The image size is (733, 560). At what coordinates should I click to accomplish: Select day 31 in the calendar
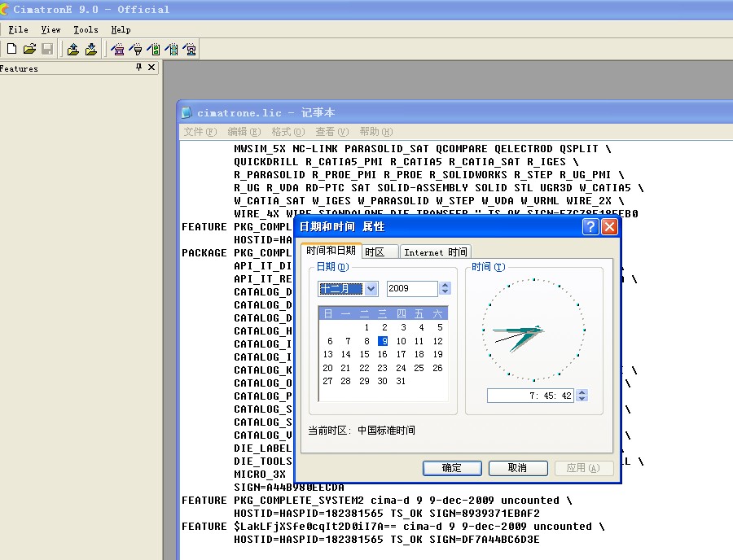[x=401, y=381]
